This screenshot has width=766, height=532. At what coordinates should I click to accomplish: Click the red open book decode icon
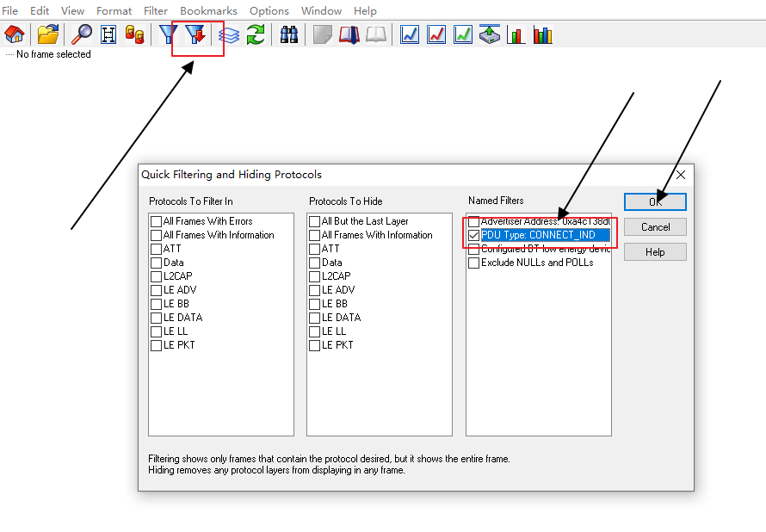point(349,34)
